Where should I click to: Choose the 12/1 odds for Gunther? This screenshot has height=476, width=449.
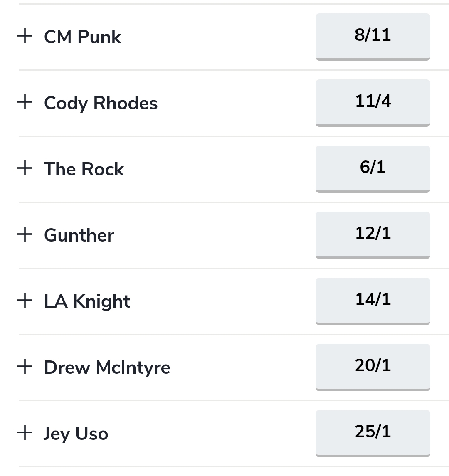(373, 234)
